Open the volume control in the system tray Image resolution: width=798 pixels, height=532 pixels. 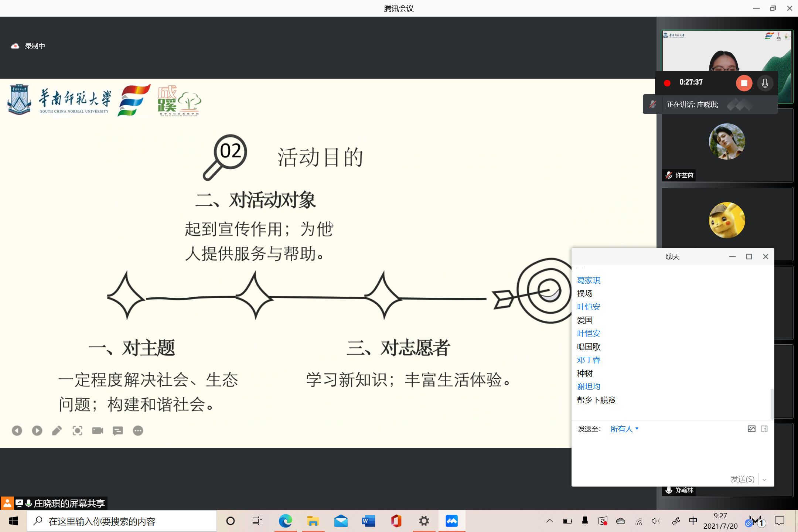(x=656, y=521)
